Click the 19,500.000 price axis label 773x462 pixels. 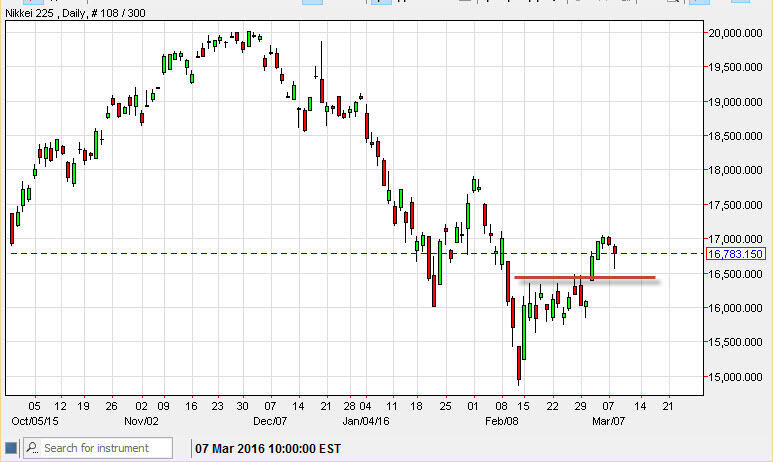click(x=735, y=67)
